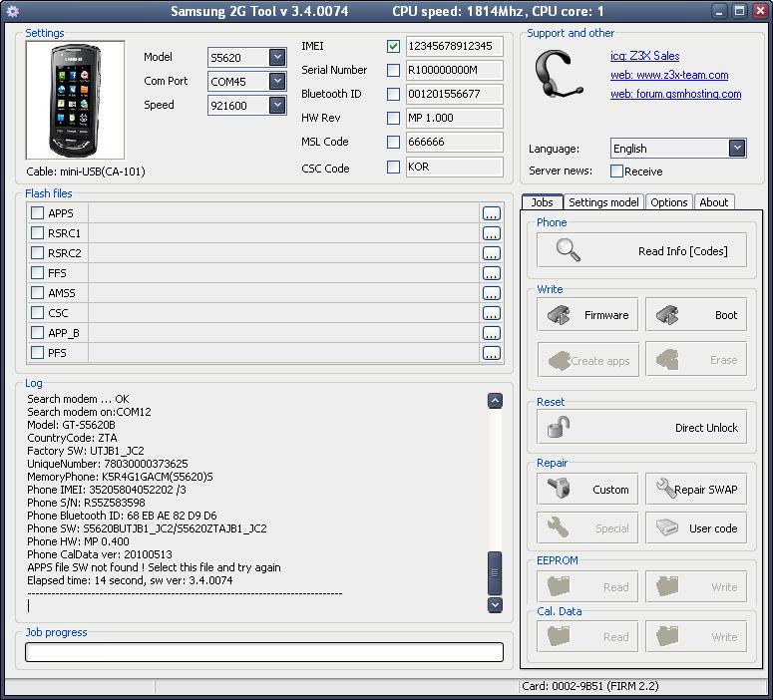Enable Server news Receive checkbox
Image resolution: width=773 pixels, height=700 pixels.
[x=616, y=172]
